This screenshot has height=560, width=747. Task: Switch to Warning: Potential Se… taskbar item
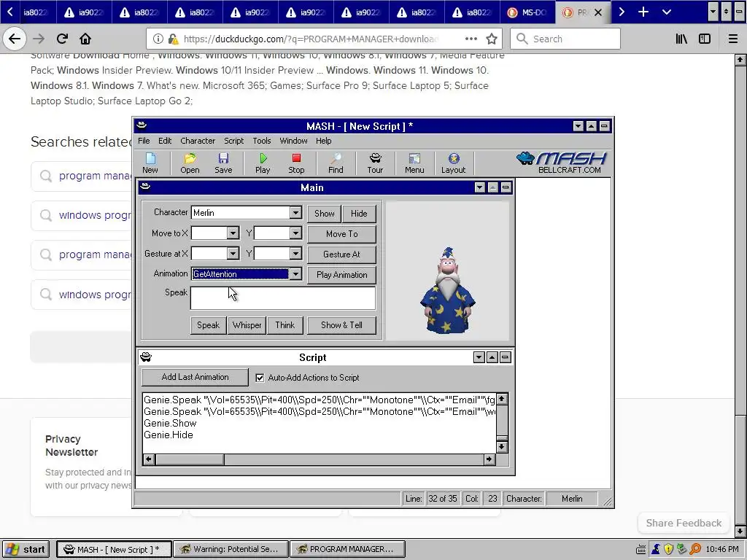pyautogui.click(x=231, y=549)
